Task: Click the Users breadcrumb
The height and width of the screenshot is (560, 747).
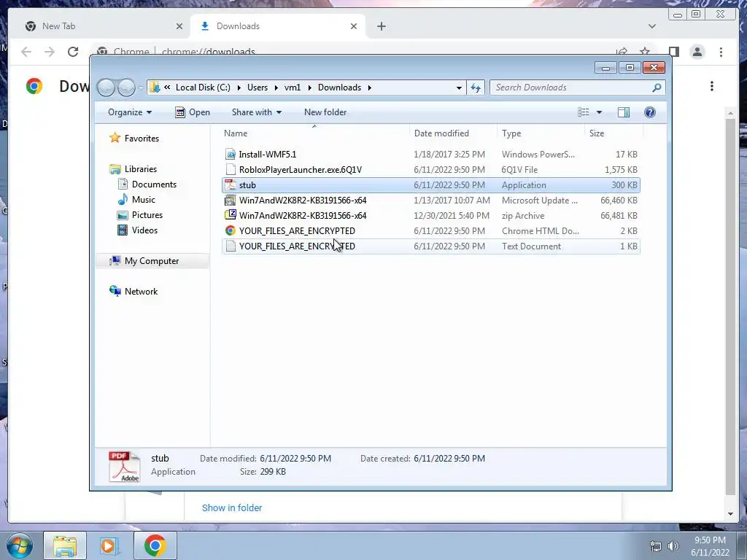Action: click(258, 87)
